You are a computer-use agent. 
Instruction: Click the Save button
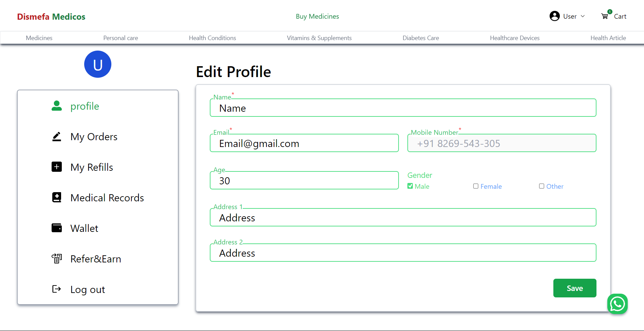(x=575, y=288)
